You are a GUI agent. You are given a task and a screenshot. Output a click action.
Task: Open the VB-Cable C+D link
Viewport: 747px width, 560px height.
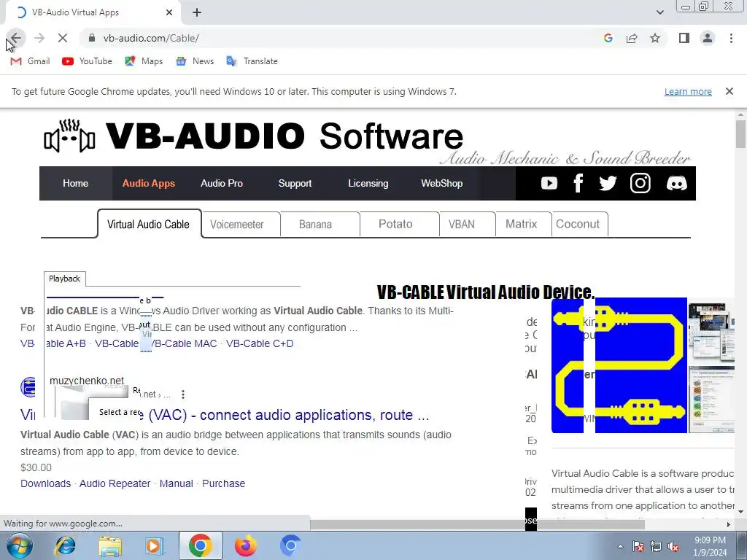[260, 343]
